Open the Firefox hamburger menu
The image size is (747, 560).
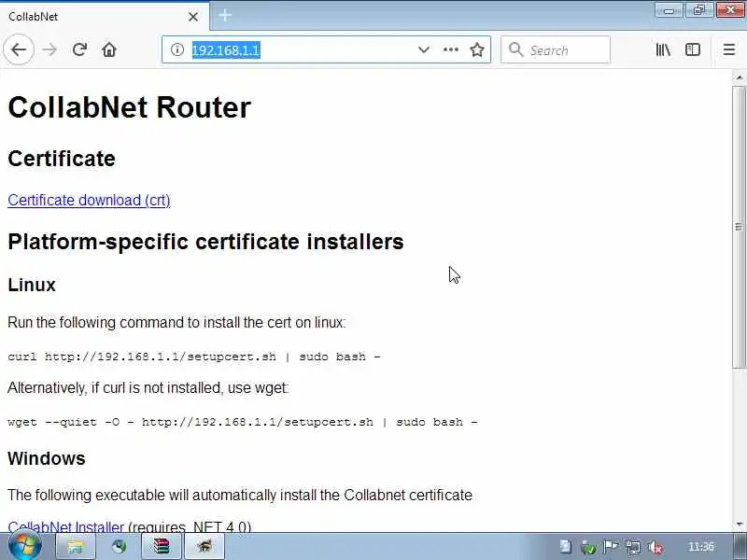(729, 49)
